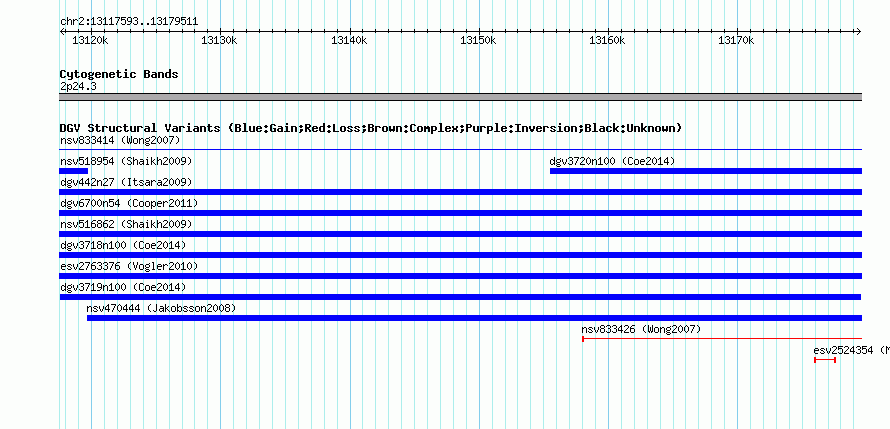
Task: Click the gray 2p24.3 cytogenetic band bar
Action: pyautogui.click(x=460, y=97)
